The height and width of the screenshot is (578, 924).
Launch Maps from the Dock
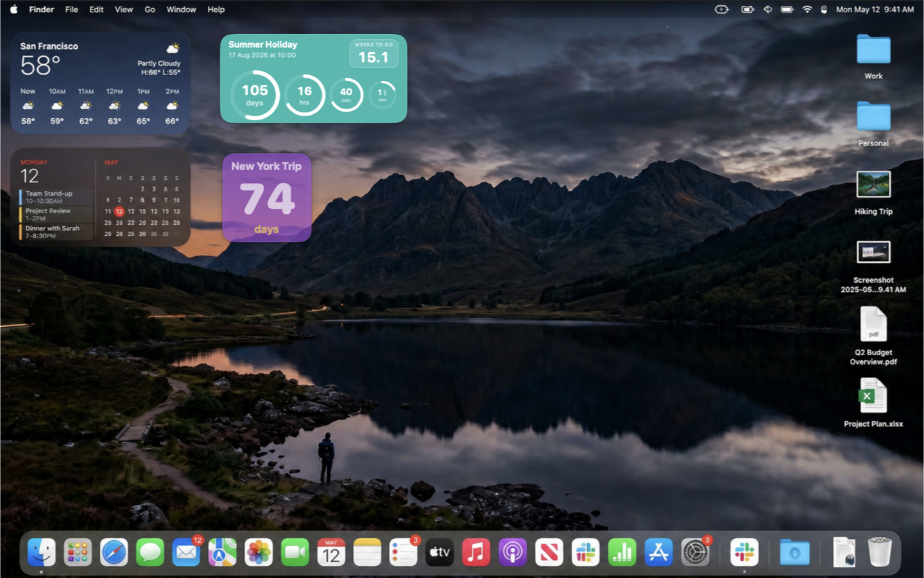[x=223, y=552]
